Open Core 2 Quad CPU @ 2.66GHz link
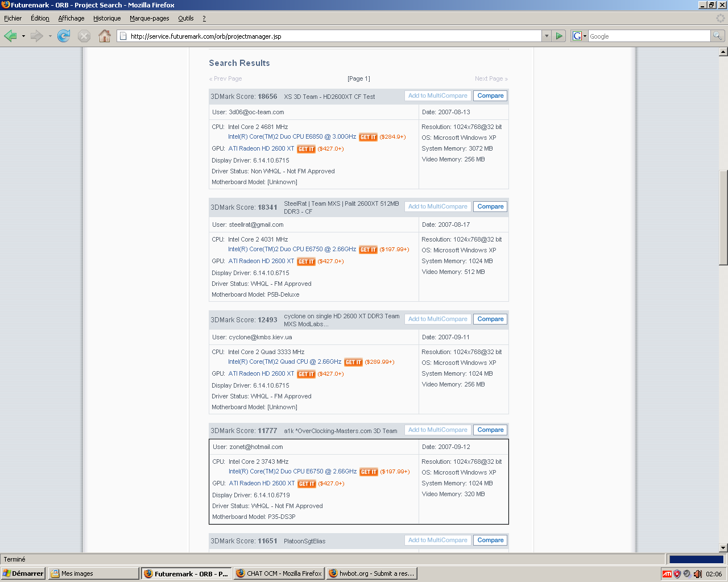The width and height of the screenshot is (728, 582). click(x=284, y=362)
